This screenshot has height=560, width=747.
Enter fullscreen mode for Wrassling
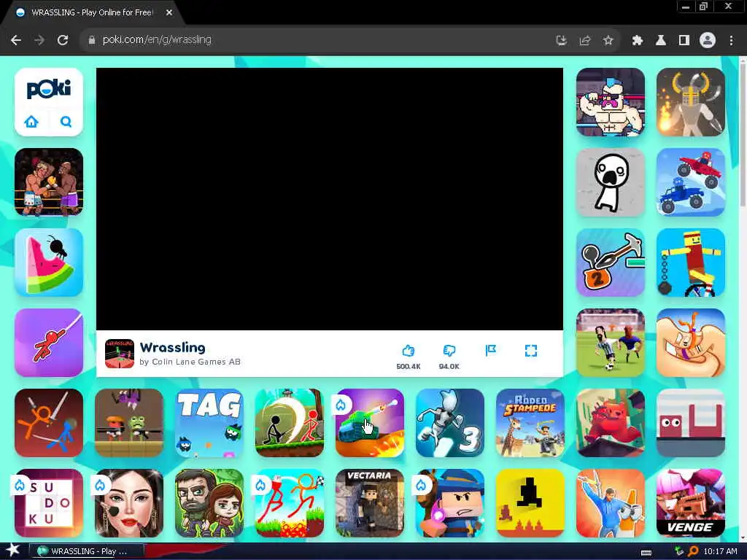[x=531, y=351]
